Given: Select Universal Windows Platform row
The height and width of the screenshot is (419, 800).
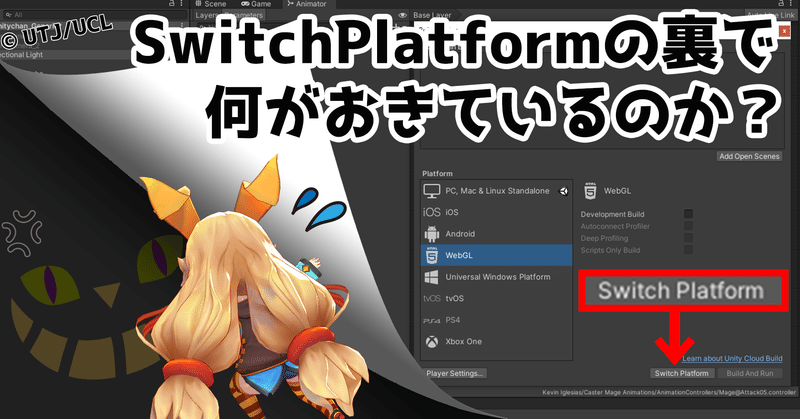Looking at the screenshot, I should point(496,277).
